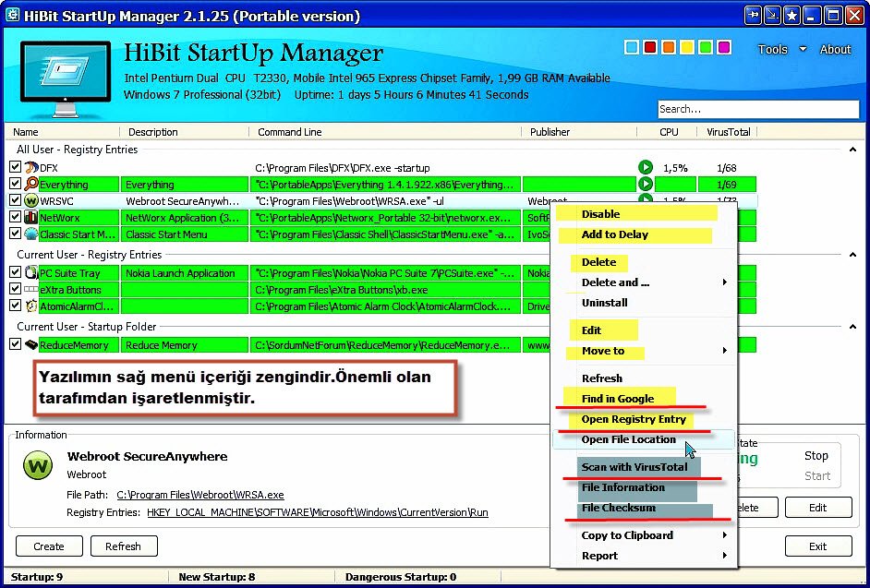870x588 pixels.
Task: Click Stop in the state box
Action: (x=816, y=456)
